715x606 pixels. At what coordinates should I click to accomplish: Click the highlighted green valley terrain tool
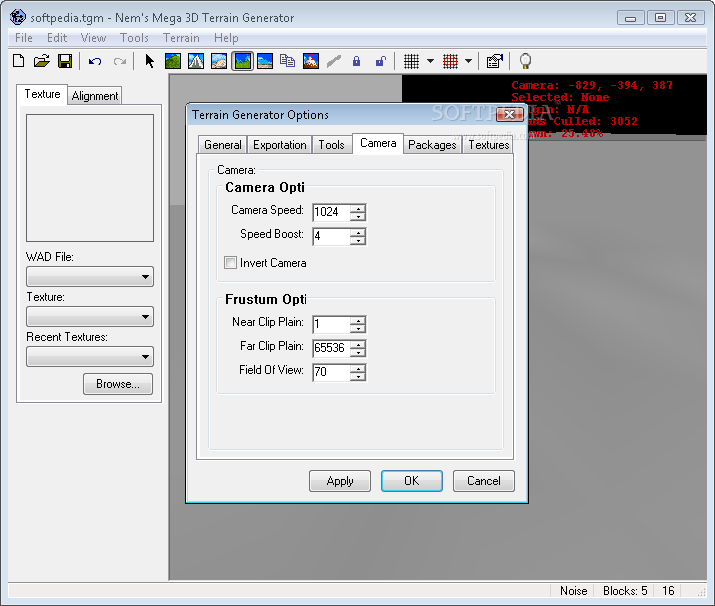click(242, 61)
